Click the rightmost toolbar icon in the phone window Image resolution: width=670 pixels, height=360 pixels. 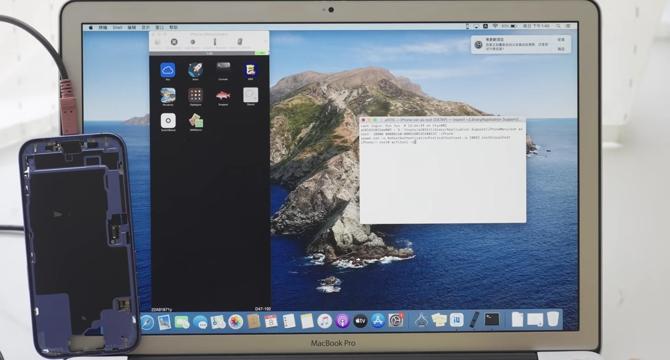tap(240, 41)
